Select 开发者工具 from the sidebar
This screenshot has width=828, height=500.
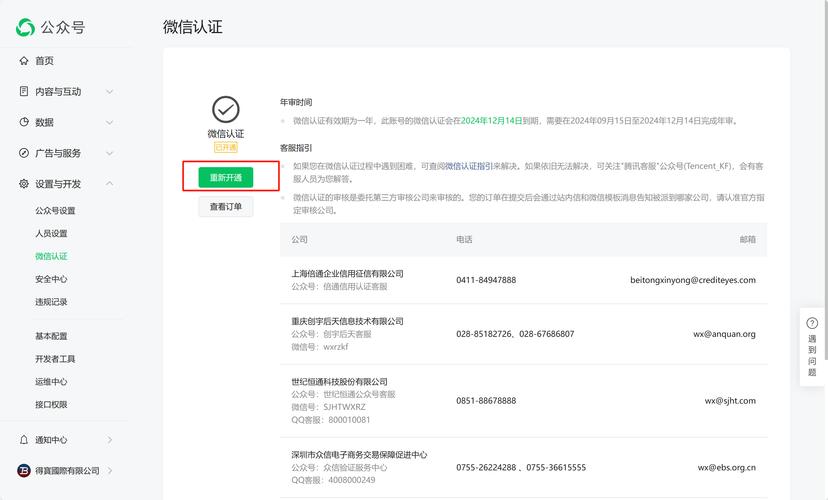click(x=55, y=359)
